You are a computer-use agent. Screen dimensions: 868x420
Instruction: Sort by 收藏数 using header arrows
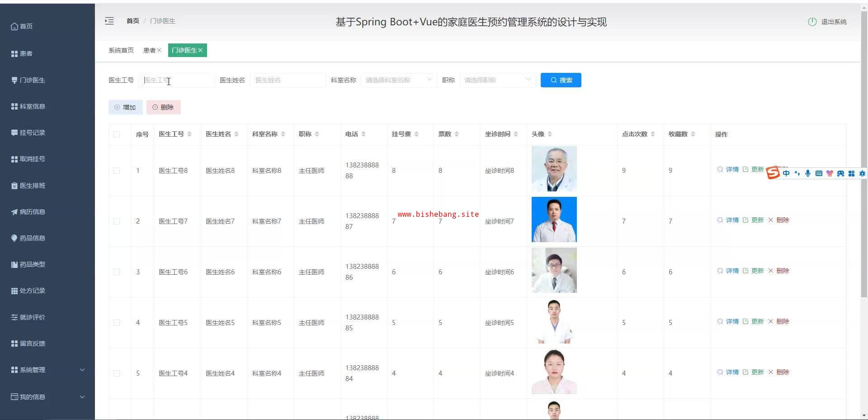coord(693,134)
